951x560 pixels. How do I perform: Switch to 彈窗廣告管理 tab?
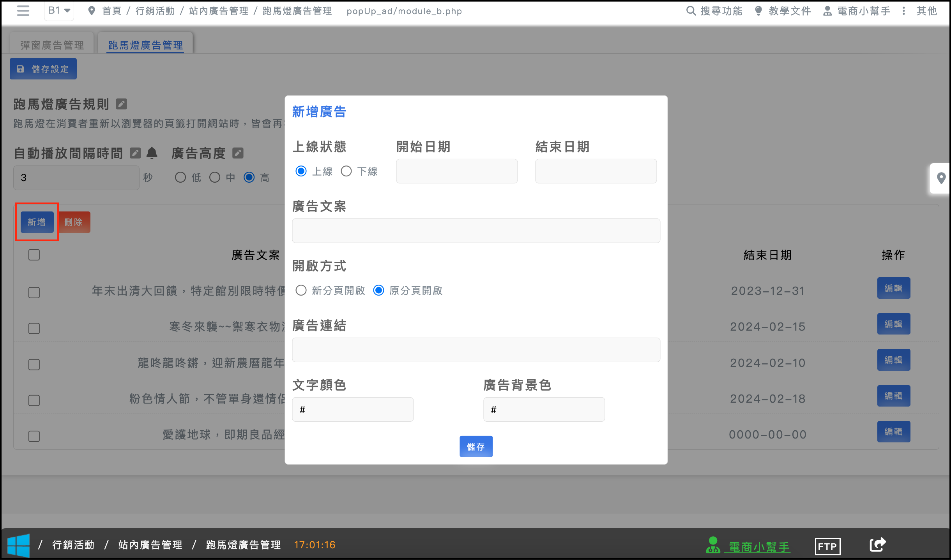52,45
